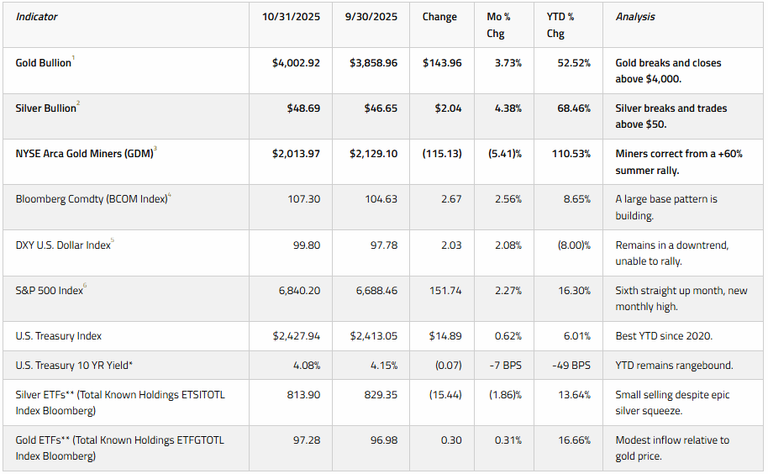
Task: Click the Analysis column header
Action: (636, 17)
